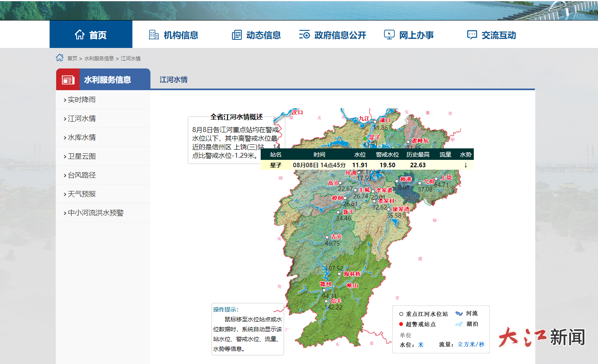Click the red 水利服务信息 panel icon
The image size is (598, 364).
tap(68, 80)
